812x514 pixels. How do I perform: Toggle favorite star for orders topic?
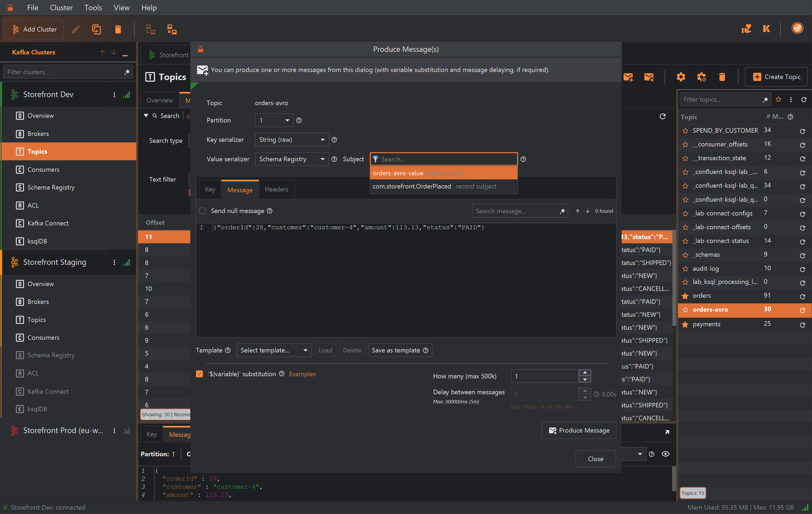click(x=685, y=296)
